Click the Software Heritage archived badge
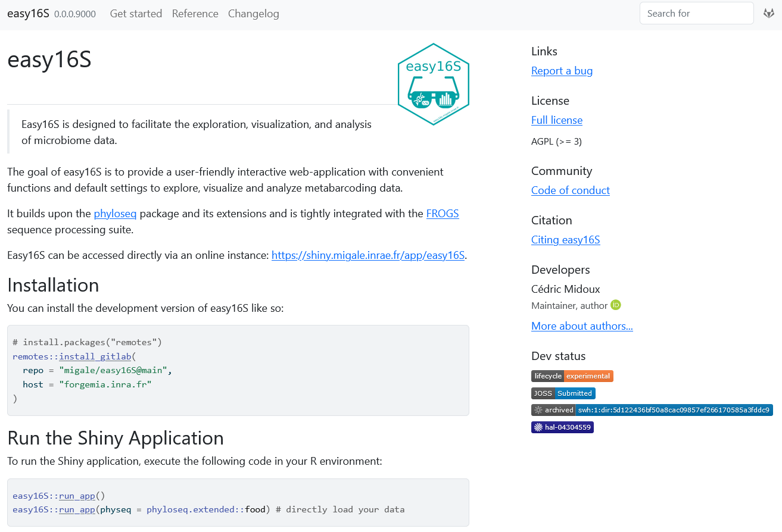 [x=652, y=410]
